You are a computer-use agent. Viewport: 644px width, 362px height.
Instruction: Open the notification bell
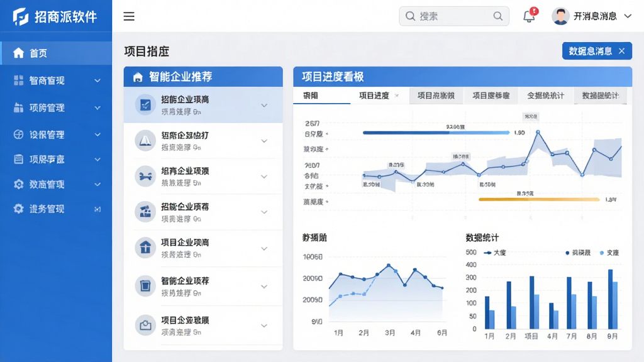[x=529, y=16]
